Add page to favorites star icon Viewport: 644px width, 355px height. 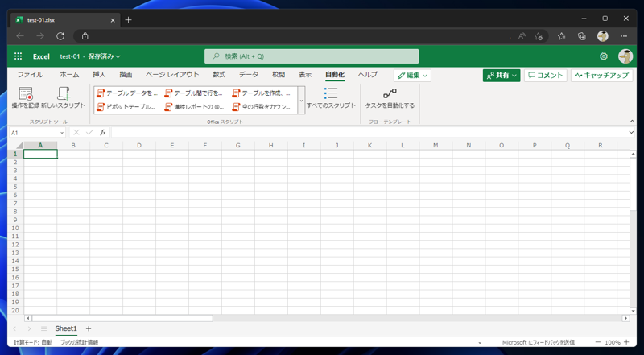[539, 36]
